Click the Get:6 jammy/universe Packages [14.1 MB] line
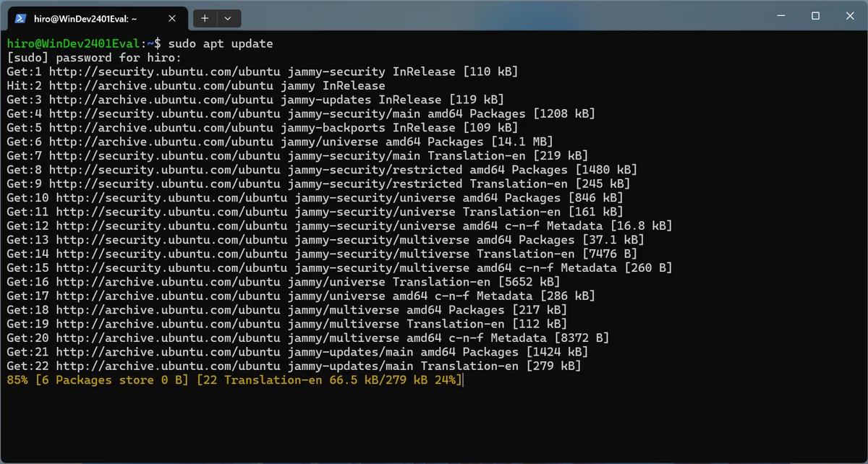Image resolution: width=868 pixels, height=464 pixels. click(x=280, y=142)
